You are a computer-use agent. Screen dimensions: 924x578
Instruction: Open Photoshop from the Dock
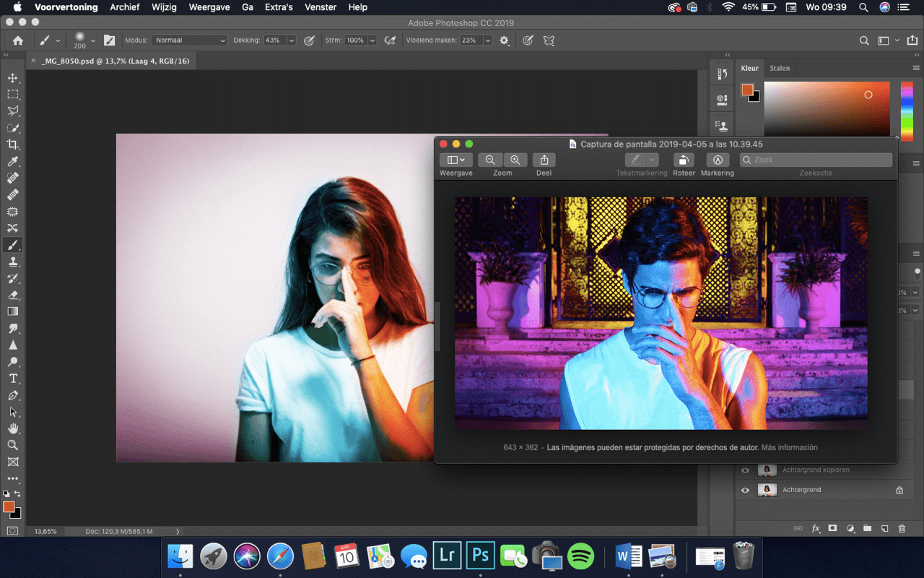(x=481, y=556)
